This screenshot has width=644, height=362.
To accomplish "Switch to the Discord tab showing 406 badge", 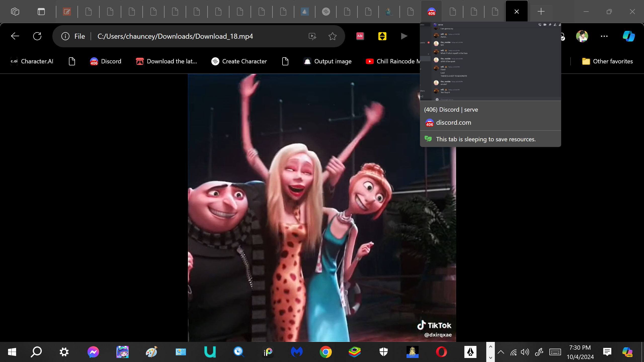I will click(x=432, y=12).
